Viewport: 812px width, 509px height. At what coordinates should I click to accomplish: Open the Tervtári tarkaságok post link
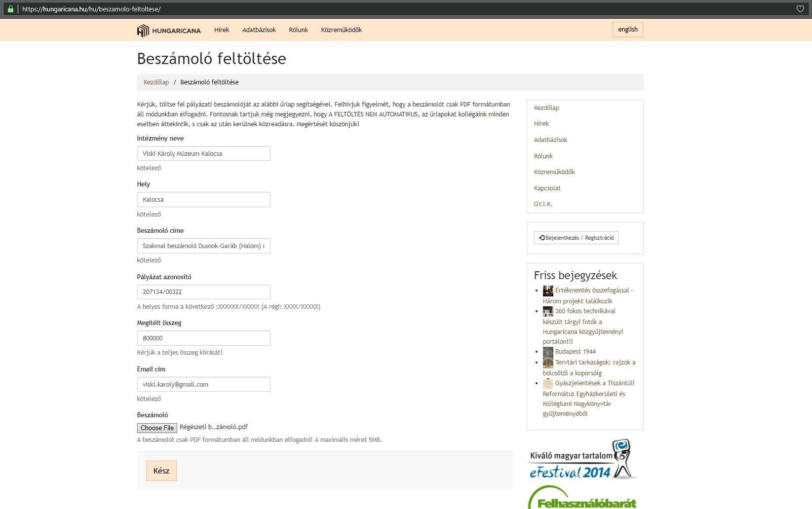(x=589, y=368)
